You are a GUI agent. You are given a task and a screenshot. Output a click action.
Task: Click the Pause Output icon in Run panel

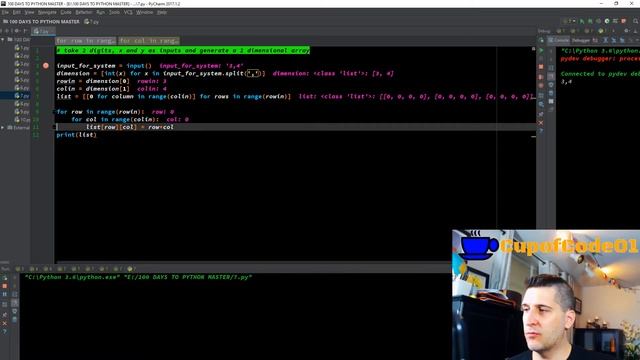pos(5,294)
